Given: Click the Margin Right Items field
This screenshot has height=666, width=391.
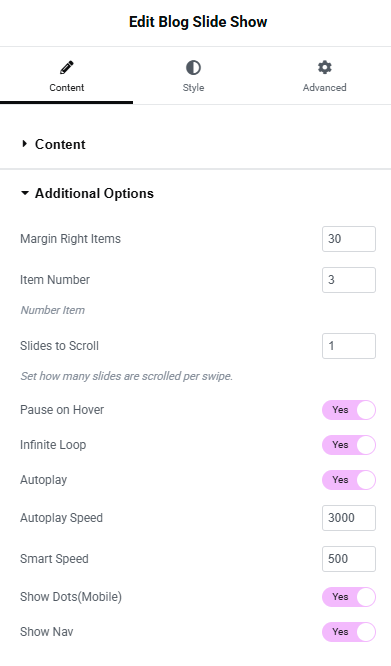Looking at the screenshot, I should coord(349,239).
